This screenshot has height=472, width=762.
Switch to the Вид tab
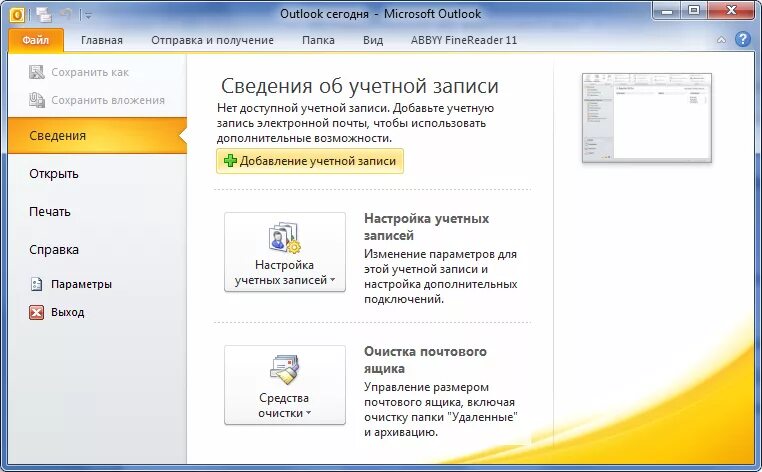click(x=373, y=40)
